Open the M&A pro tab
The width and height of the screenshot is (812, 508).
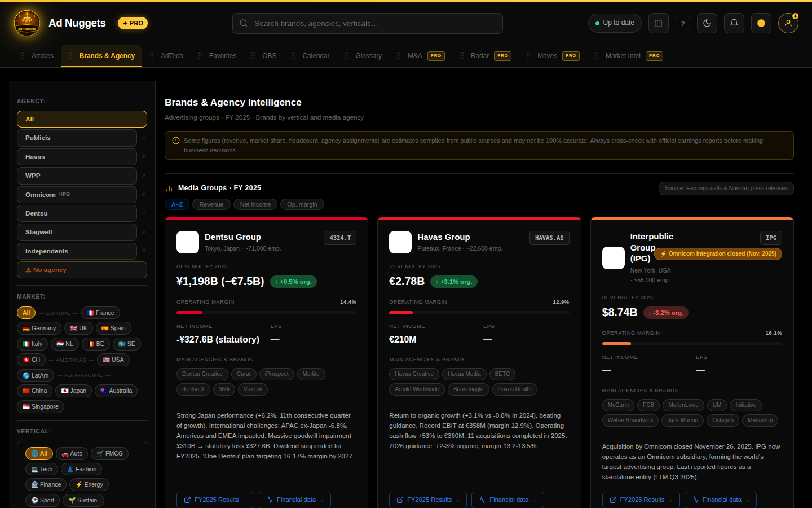tap(421, 56)
